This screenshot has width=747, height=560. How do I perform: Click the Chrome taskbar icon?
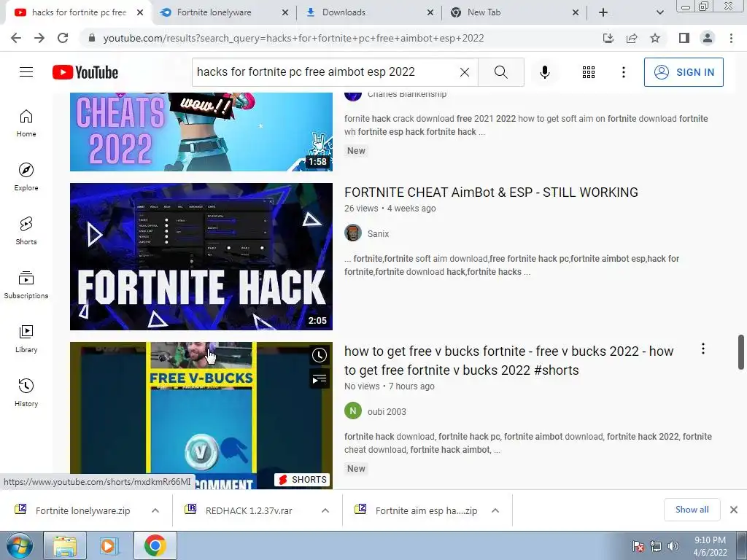pyautogui.click(x=155, y=545)
